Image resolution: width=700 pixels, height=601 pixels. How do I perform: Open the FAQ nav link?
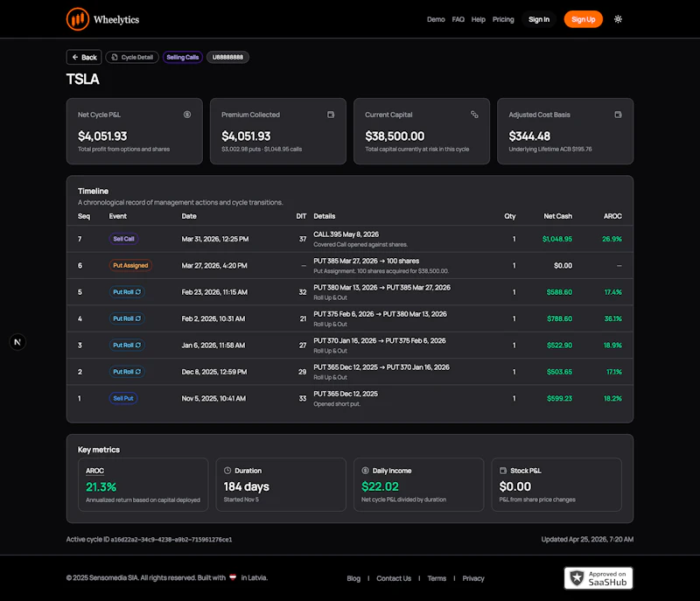pyautogui.click(x=458, y=19)
